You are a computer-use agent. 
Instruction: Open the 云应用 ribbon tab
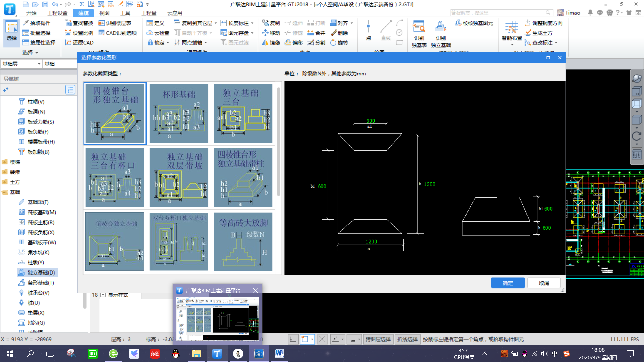(175, 13)
